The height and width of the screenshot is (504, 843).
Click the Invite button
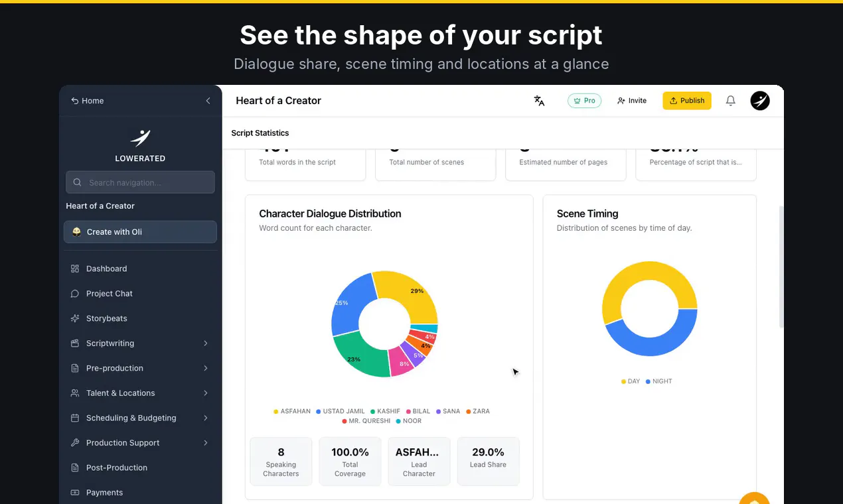coord(632,101)
